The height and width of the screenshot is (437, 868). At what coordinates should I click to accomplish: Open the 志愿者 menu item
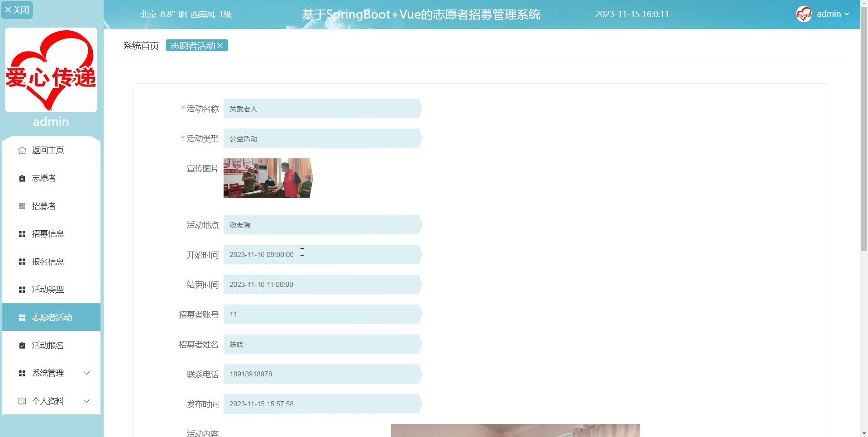[x=51, y=178]
